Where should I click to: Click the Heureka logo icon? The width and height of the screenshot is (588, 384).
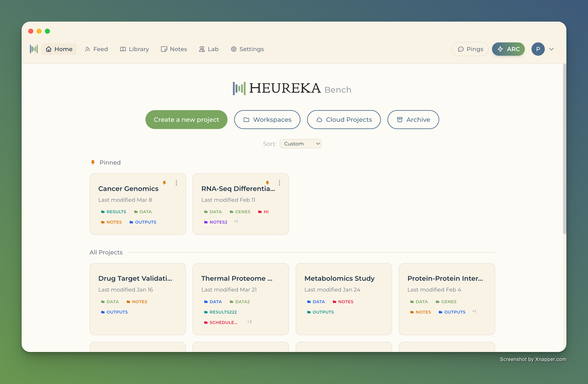pos(34,49)
